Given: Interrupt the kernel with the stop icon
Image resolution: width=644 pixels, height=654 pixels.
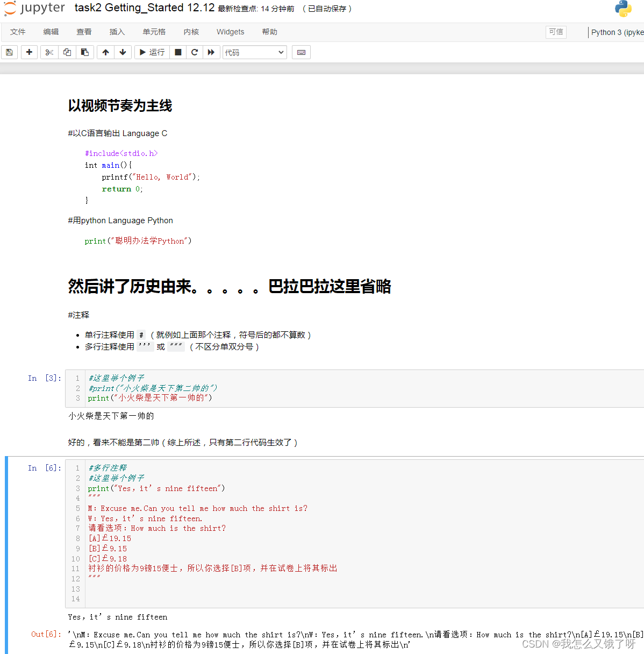Looking at the screenshot, I should [178, 52].
